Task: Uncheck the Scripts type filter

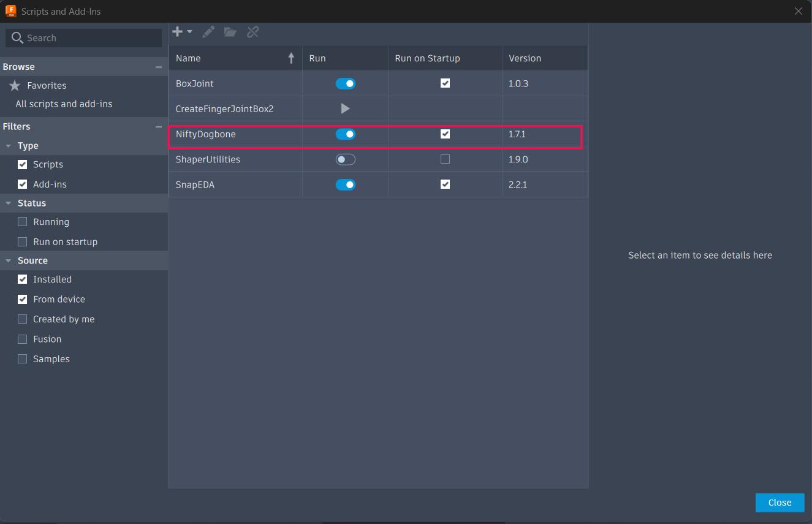Action: (23, 164)
